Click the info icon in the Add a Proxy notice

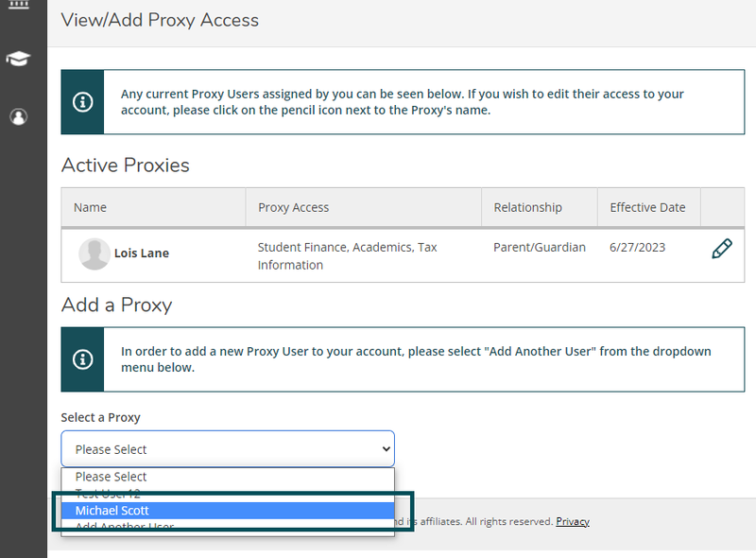[82, 359]
